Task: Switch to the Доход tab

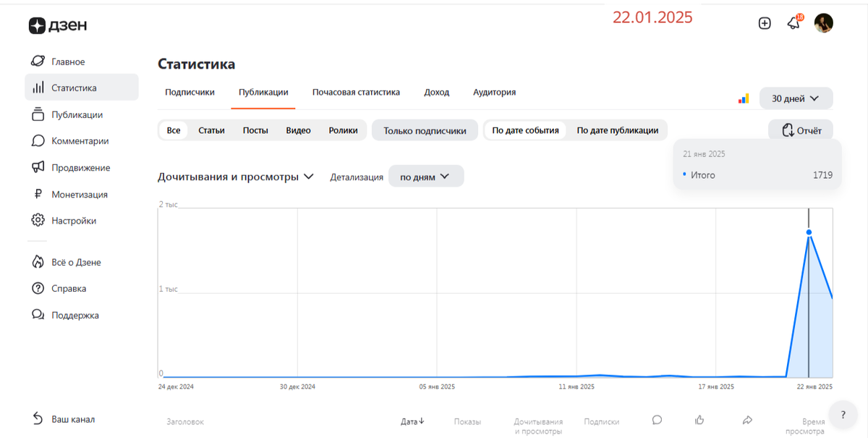Action: pos(436,92)
